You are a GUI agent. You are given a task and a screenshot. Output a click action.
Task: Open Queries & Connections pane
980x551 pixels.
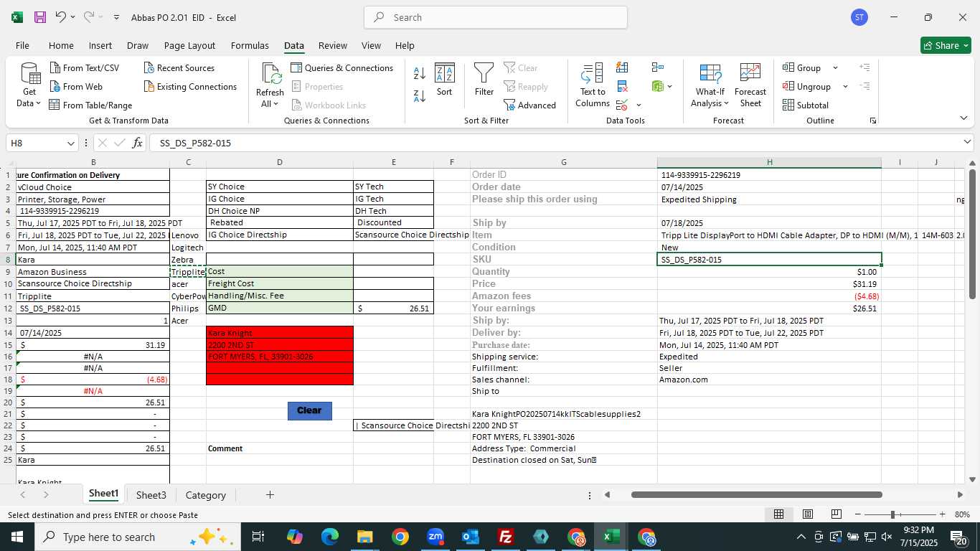[x=342, y=68]
